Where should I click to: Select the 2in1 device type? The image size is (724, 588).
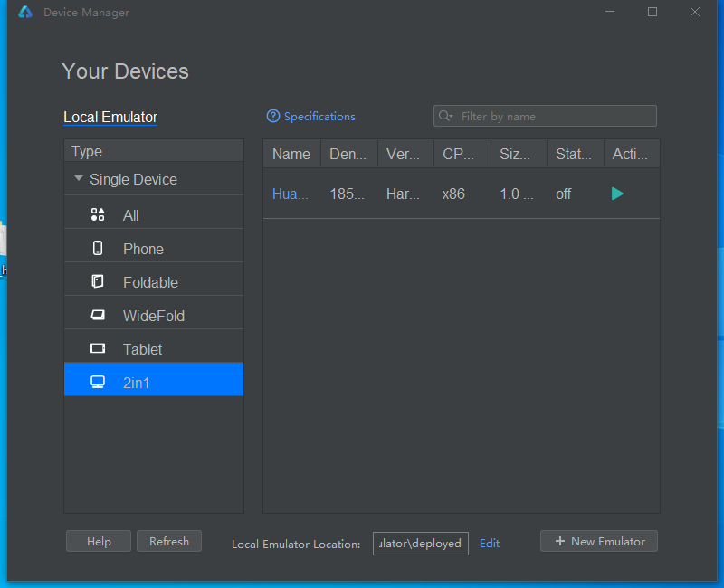pyautogui.click(x=136, y=383)
